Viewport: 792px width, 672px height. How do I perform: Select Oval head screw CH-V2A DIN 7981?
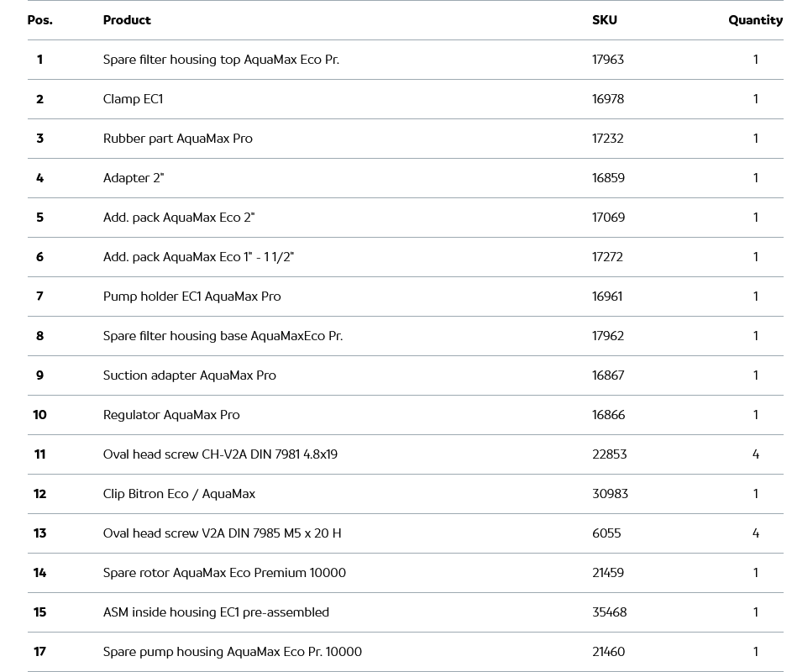[220, 454]
